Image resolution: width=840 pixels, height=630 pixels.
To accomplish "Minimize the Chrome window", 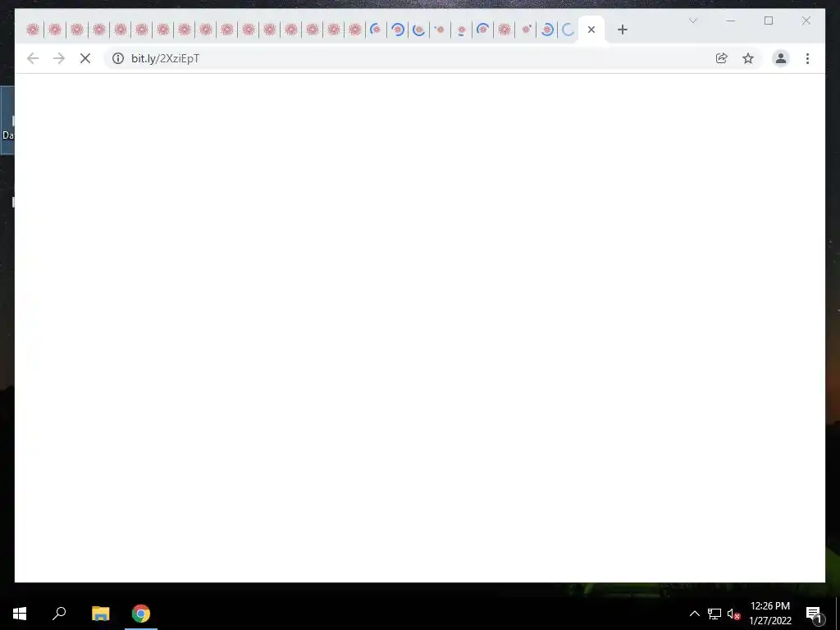I will click(731, 21).
